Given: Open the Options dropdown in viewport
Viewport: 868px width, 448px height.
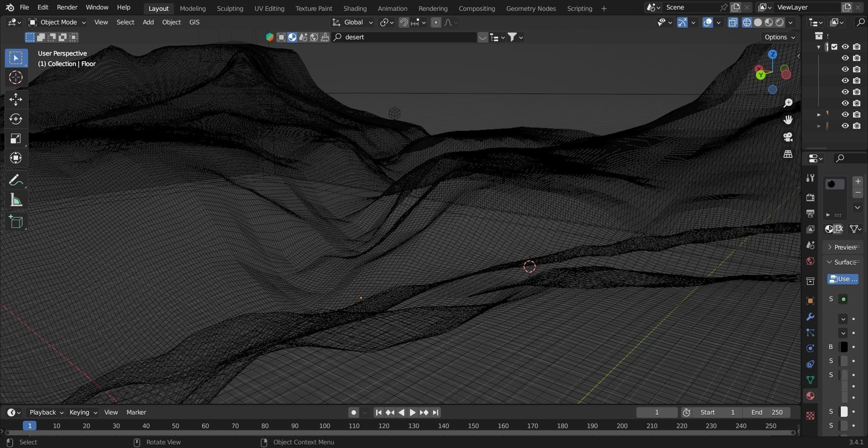Looking at the screenshot, I should 780,37.
